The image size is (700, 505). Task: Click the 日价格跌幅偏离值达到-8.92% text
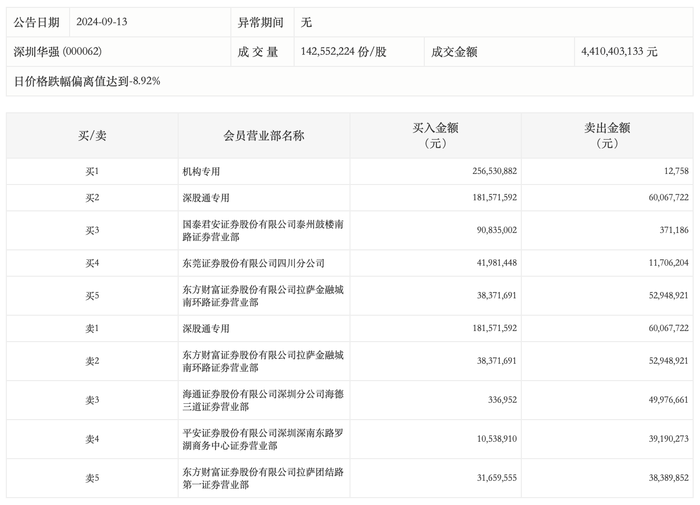point(86,80)
